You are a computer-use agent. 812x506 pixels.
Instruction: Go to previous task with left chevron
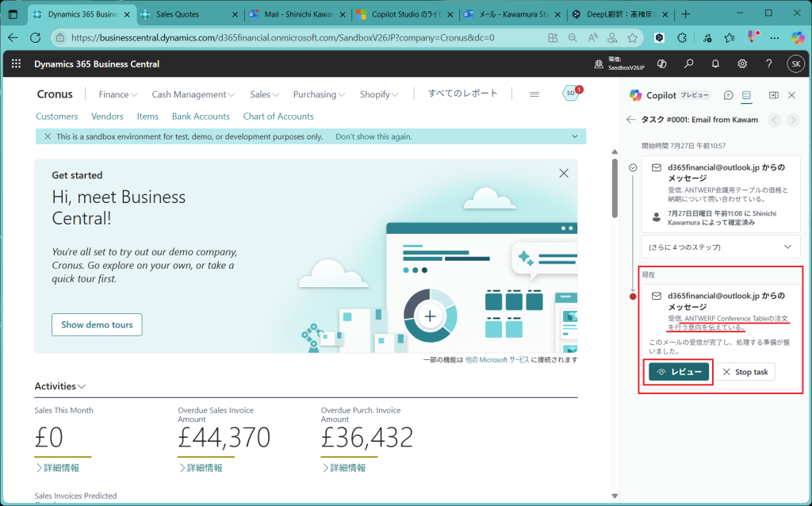tap(774, 121)
